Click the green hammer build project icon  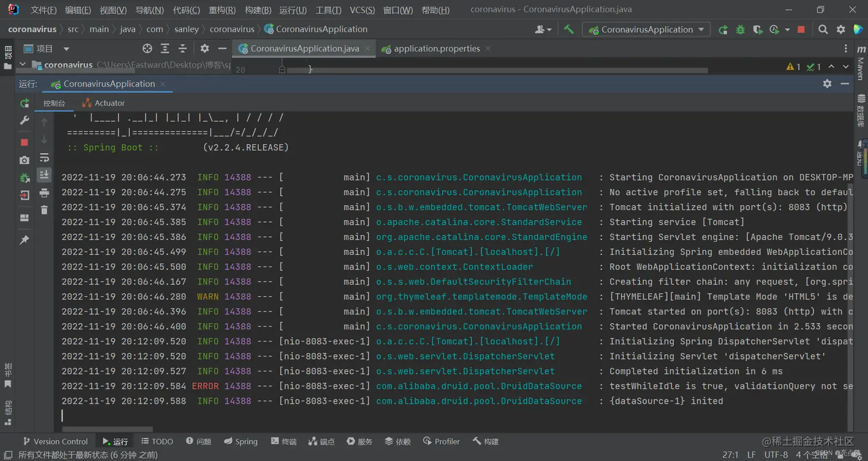pos(568,29)
